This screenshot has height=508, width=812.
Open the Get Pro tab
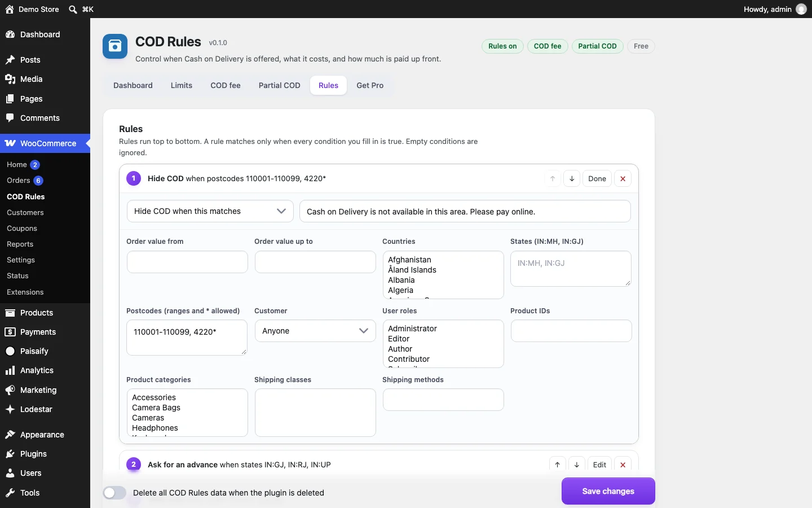[x=370, y=85]
